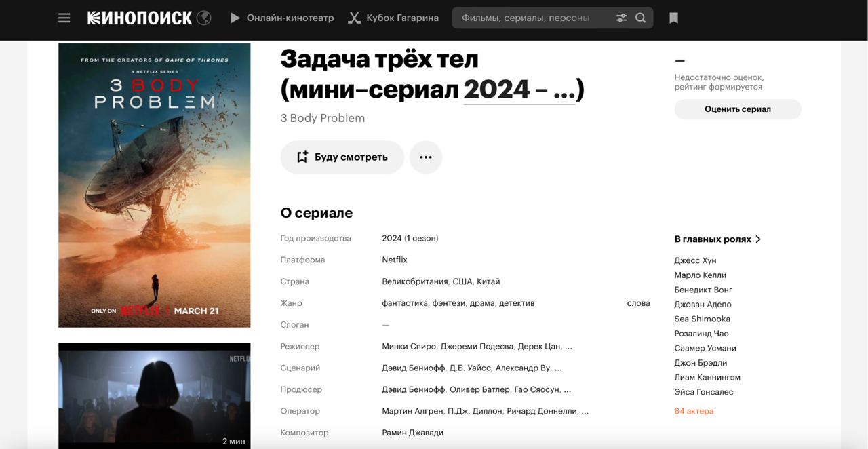Open actor Бенедикт Вонг page

[x=703, y=290]
